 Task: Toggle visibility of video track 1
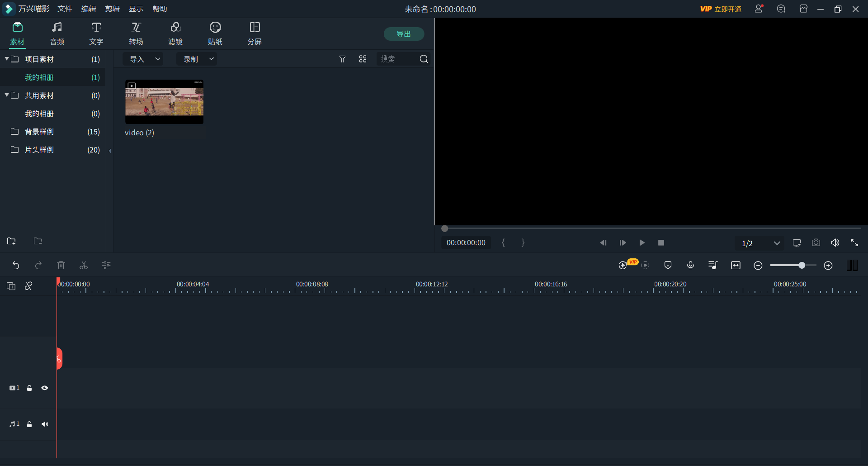(x=45, y=388)
